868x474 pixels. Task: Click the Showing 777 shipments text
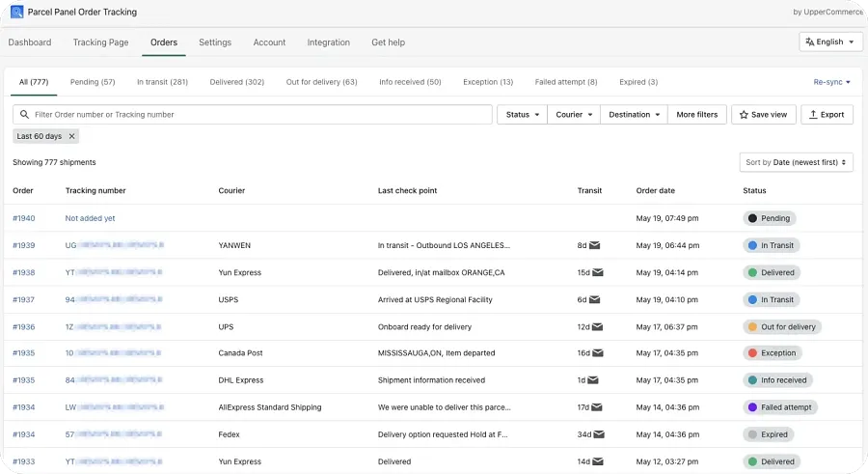click(x=54, y=162)
